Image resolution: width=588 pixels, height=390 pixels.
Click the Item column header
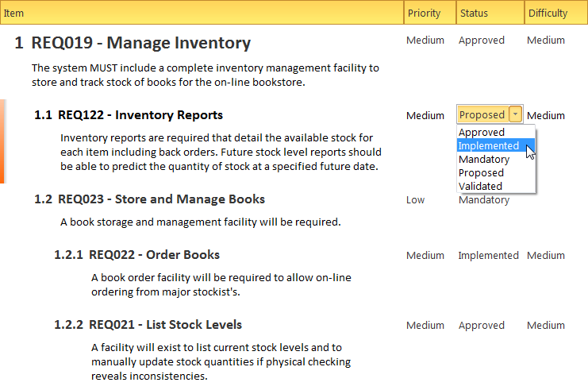(198, 14)
